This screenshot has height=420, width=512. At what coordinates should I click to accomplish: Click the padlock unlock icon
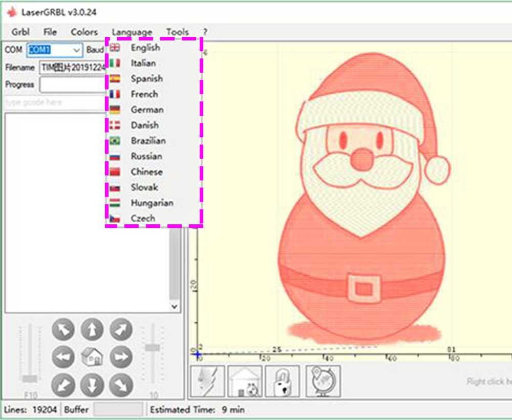(x=283, y=381)
